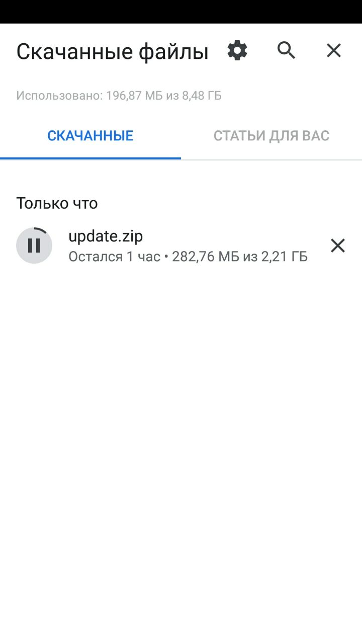Pause the update.zip download
This screenshot has width=362, height=644.
34,246
